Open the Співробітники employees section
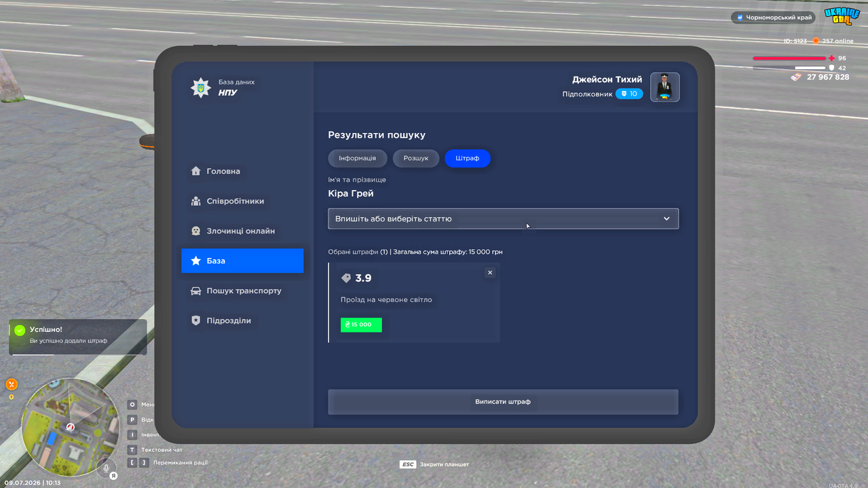This screenshot has height=488, width=868. click(242, 201)
